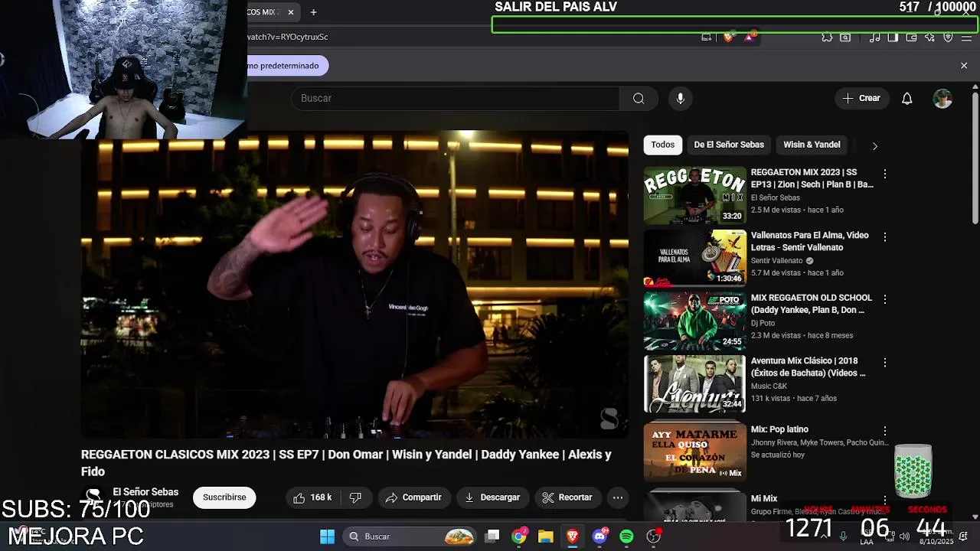This screenshot has width=980, height=551.
Task: Open the REGGAETON MIX 2023 SS EP13 thumbnail
Action: pyautogui.click(x=694, y=195)
